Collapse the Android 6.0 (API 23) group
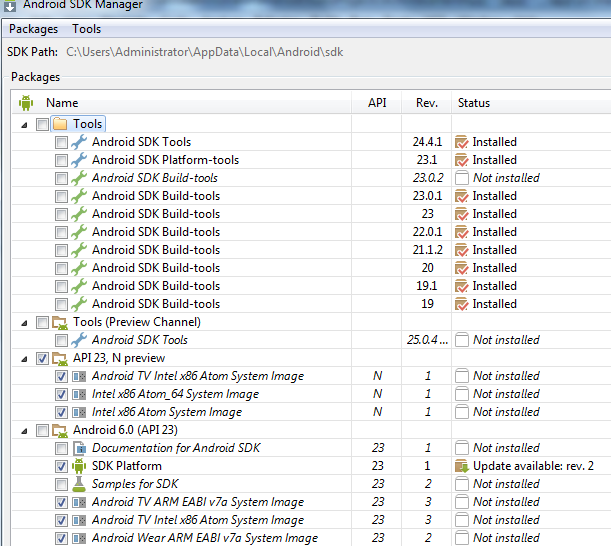Image resolution: width=611 pixels, height=546 pixels. [24, 431]
